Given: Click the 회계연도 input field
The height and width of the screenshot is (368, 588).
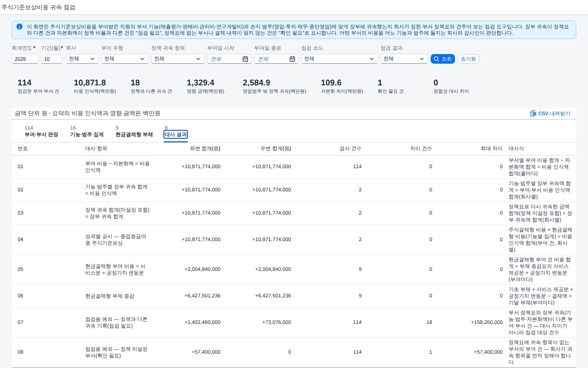Looking at the screenshot, I should 25,59.
